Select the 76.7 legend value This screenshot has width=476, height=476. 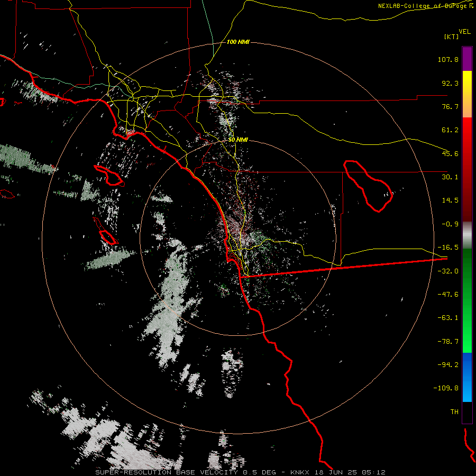(x=450, y=106)
